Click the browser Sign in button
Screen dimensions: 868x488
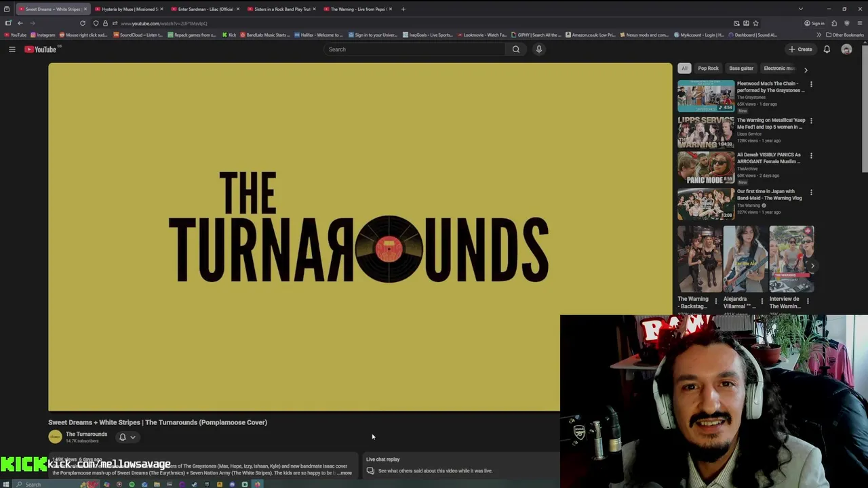pyautogui.click(x=814, y=23)
